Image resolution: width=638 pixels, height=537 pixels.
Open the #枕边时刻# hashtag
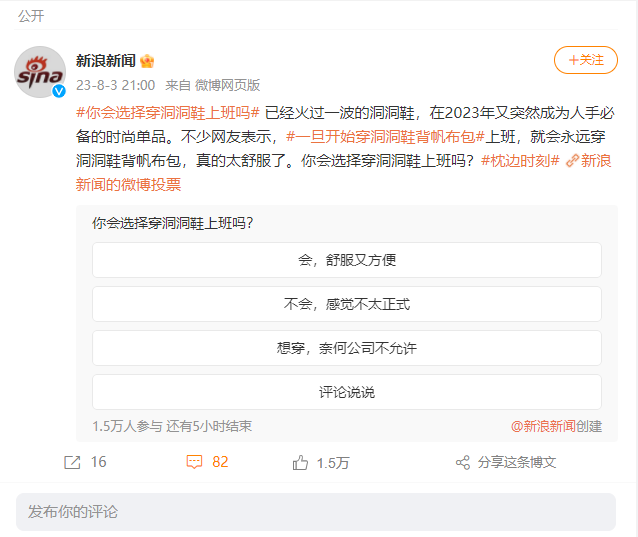tap(520, 161)
